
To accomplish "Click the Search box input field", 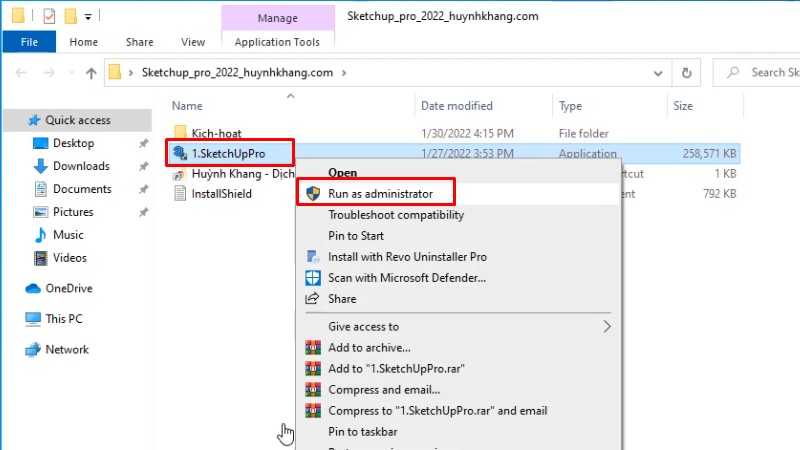I will click(770, 72).
